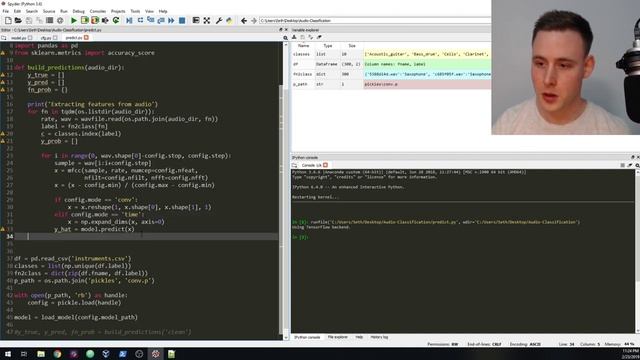Run current cell and advance
This screenshot has height=360, width=640.
95,20
